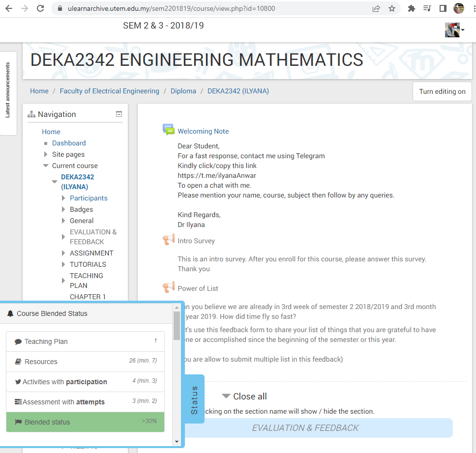
Task: Select the Teaching Plan status row
Action: 85,341
